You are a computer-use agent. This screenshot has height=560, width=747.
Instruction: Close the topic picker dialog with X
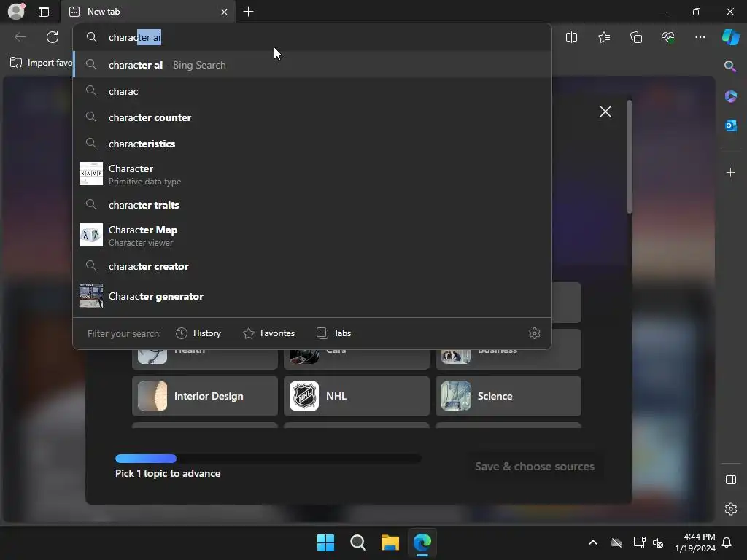[605, 112]
